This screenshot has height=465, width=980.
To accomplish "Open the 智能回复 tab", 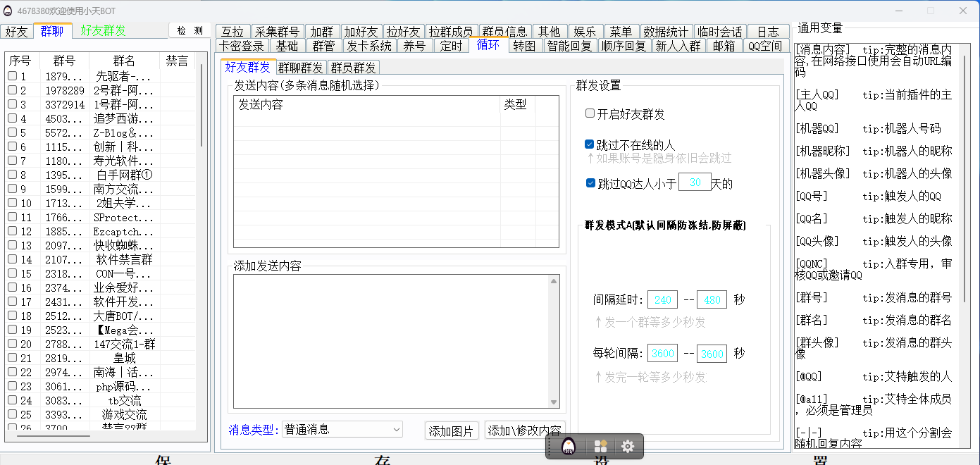I will [x=570, y=46].
